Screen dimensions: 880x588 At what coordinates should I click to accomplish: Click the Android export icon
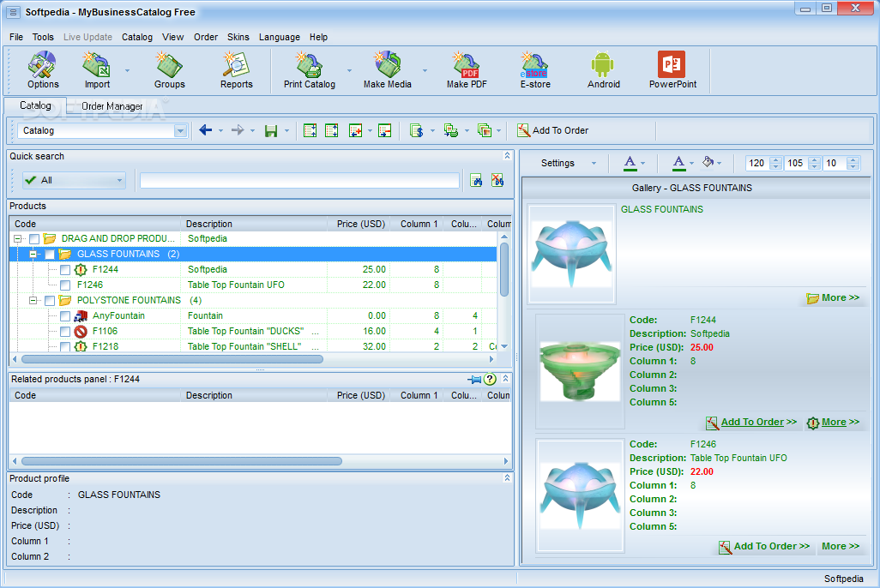click(603, 69)
